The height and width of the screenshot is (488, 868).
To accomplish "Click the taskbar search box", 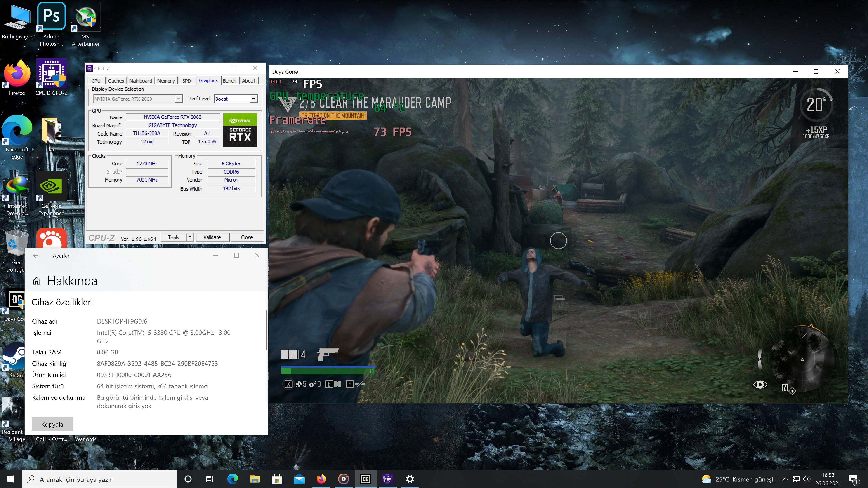I will tap(99, 479).
